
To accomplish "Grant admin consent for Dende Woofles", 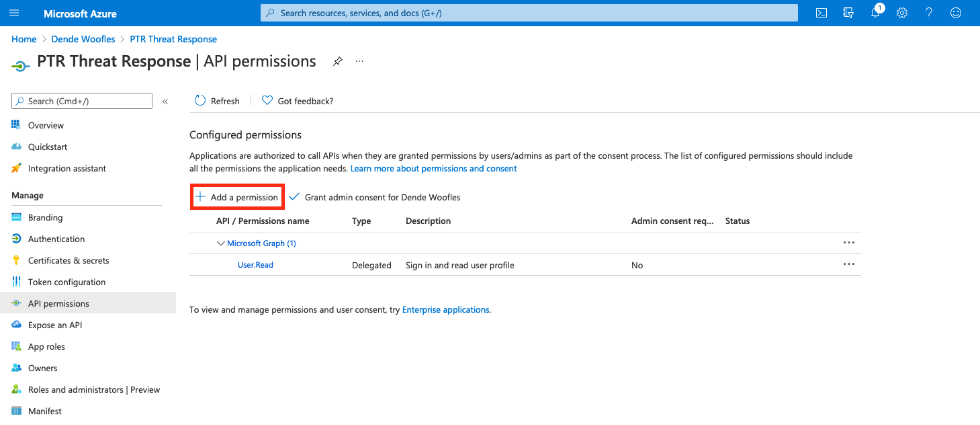I will pos(375,197).
